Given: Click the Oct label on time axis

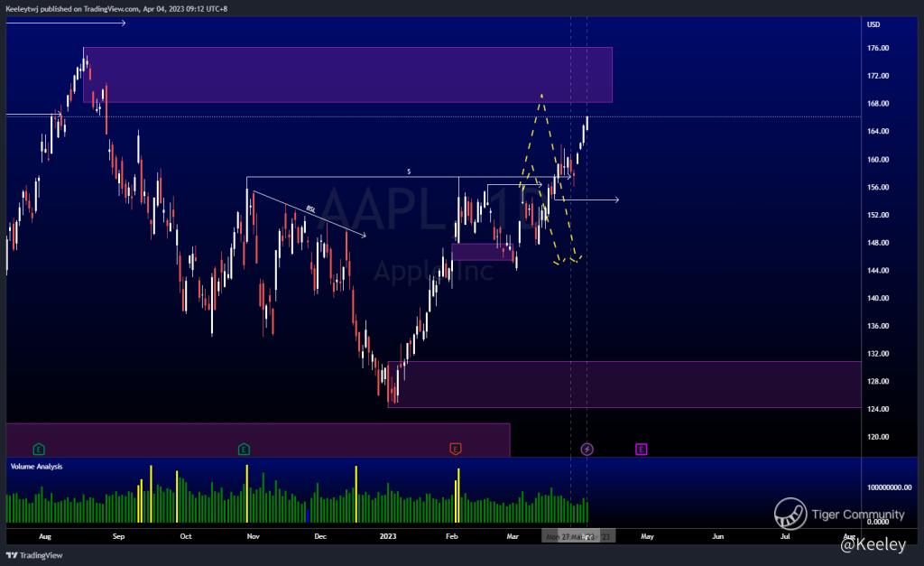Looking at the screenshot, I should tap(186, 536).
